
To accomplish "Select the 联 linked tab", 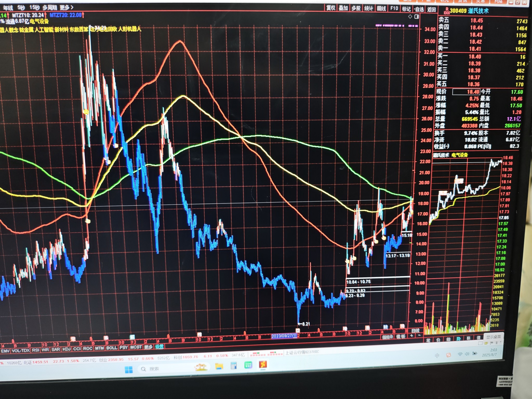I will click(469, 338).
